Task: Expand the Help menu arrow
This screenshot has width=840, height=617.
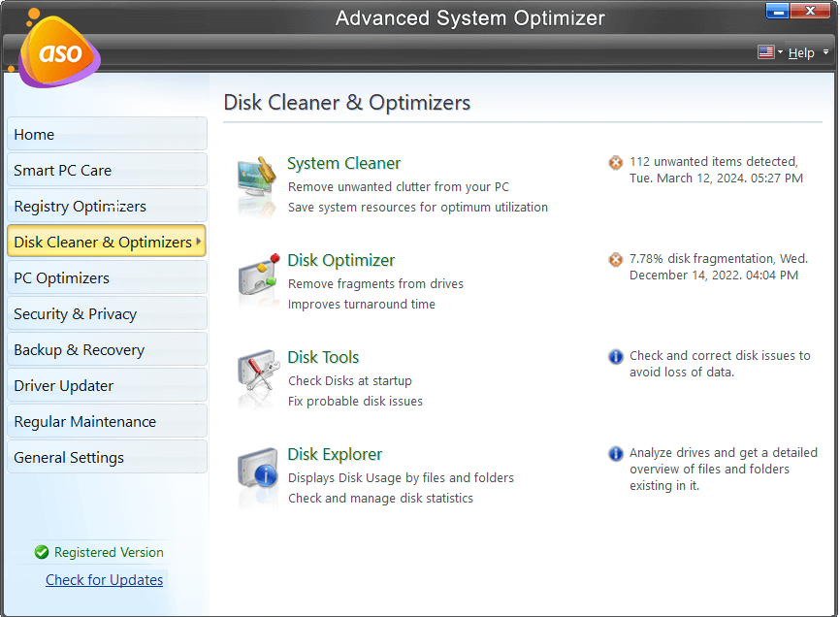Action: [824, 53]
